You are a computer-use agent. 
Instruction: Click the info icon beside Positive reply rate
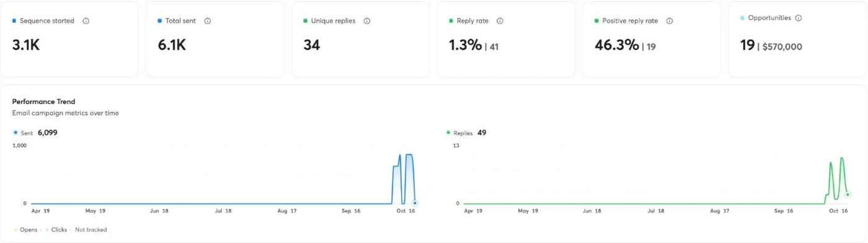[x=670, y=21]
